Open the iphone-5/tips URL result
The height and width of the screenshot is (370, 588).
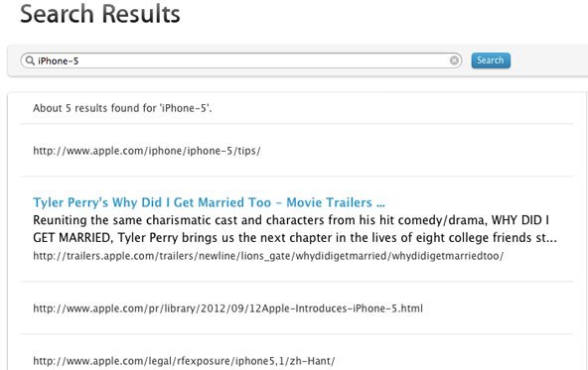pyautogui.click(x=147, y=151)
